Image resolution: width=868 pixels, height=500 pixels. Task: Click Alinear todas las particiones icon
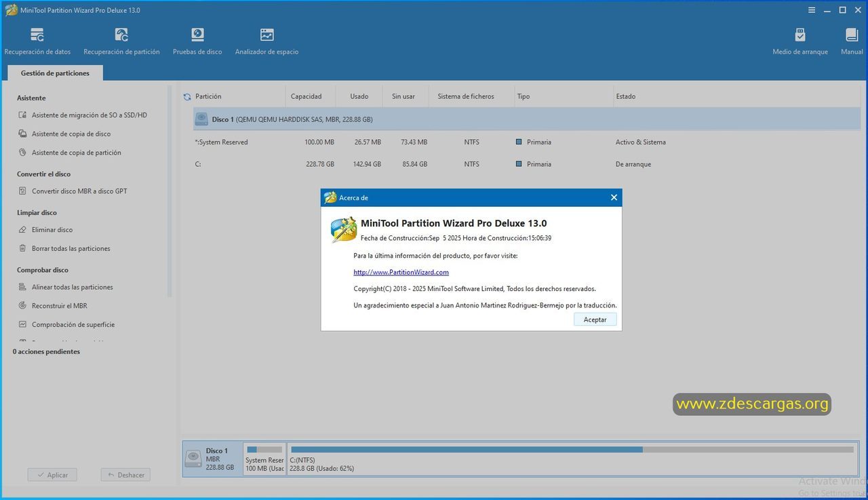(23, 287)
